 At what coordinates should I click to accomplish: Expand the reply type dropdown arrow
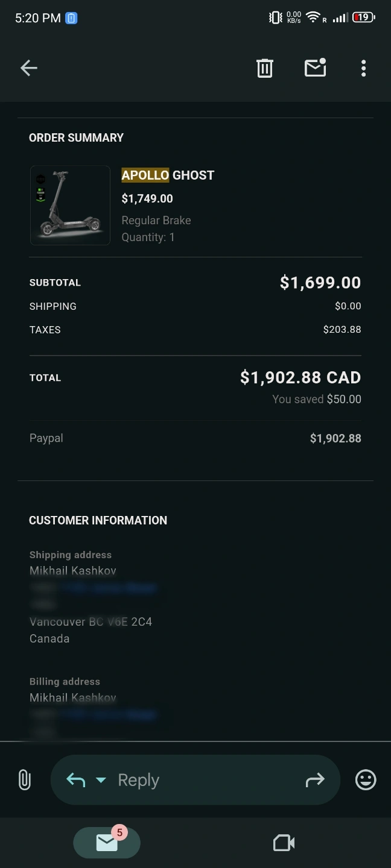pos(101,780)
